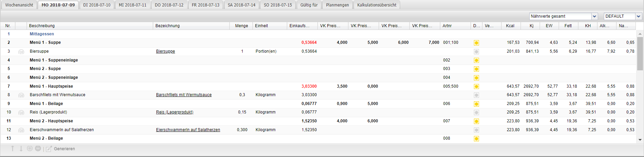Open the Nährwerte gesamt dropdown
The height and width of the screenshot is (157, 644).
[x=594, y=16]
